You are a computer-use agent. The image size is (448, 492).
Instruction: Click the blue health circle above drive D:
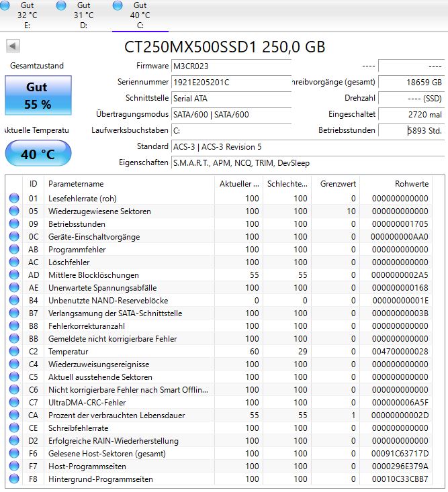61,5
